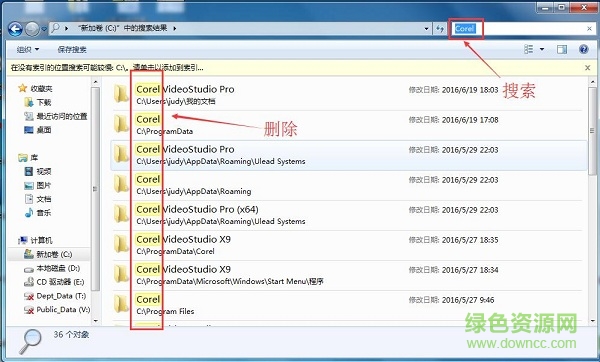Open the 视频 (Videos) library

point(44,171)
